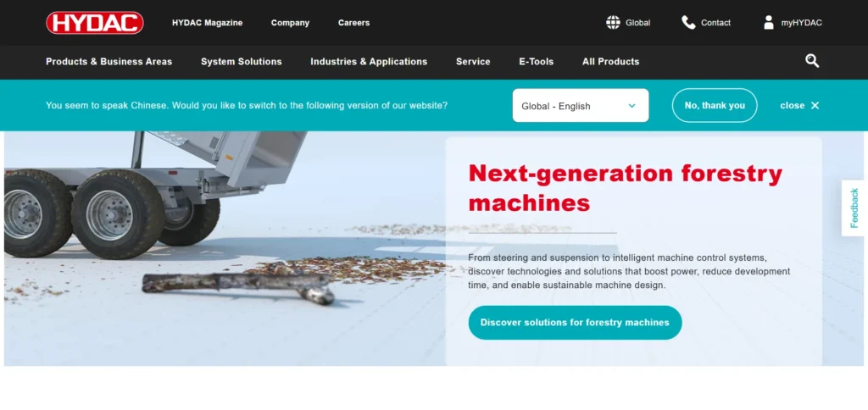Viewport: 868px width, 410px height.
Task: Click the myHYDAC user icon
Action: [x=768, y=23]
